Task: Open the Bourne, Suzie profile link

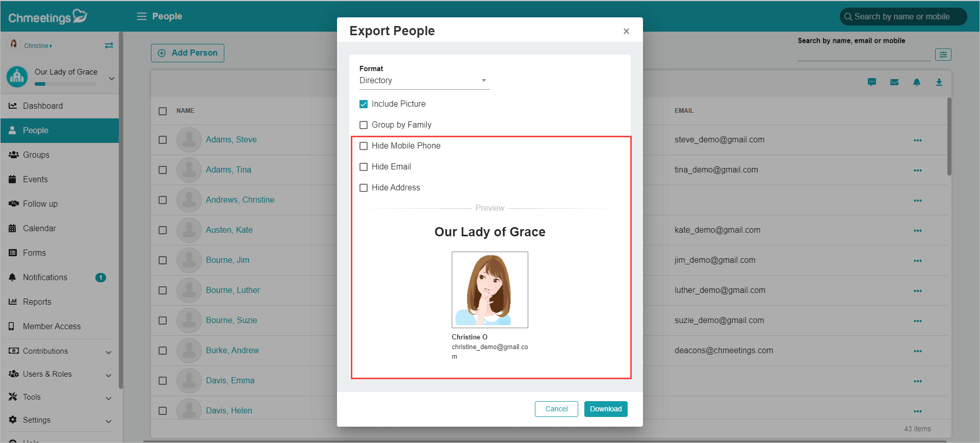Action: click(x=231, y=321)
